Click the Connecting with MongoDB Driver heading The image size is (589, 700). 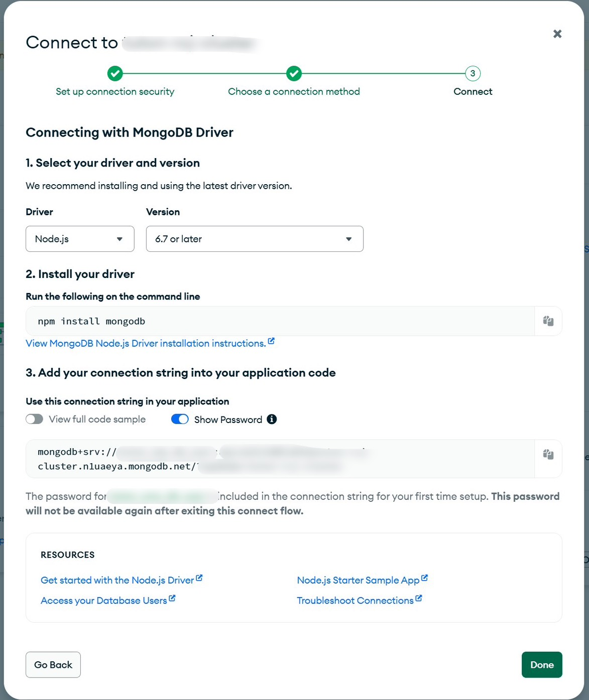pos(130,132)
